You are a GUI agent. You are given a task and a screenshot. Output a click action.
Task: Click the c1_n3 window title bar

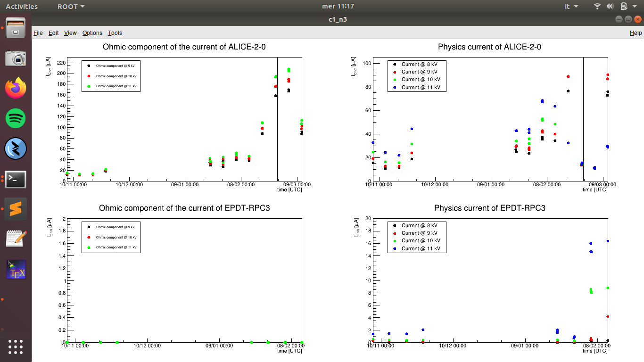[338, 19]
